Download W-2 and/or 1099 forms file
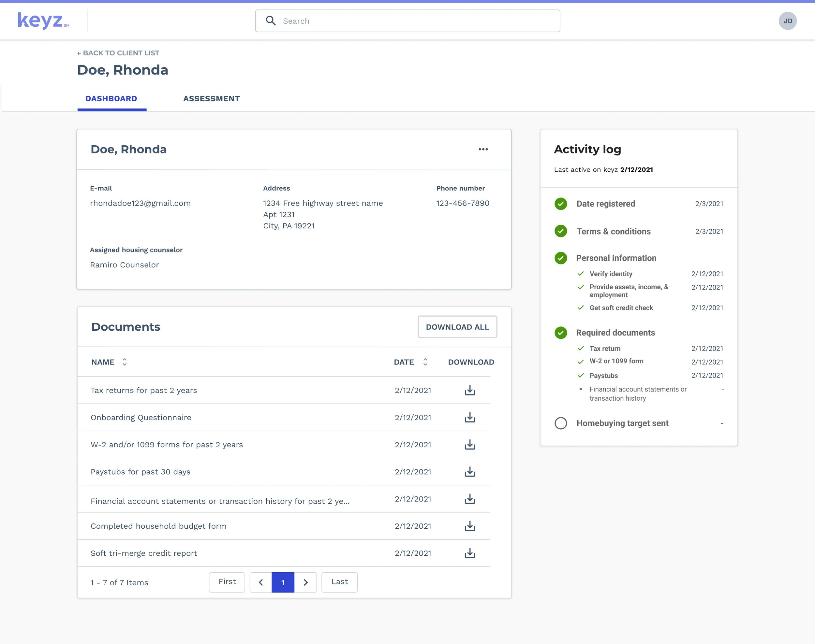815x644 pixels. [x=470, y=445]
